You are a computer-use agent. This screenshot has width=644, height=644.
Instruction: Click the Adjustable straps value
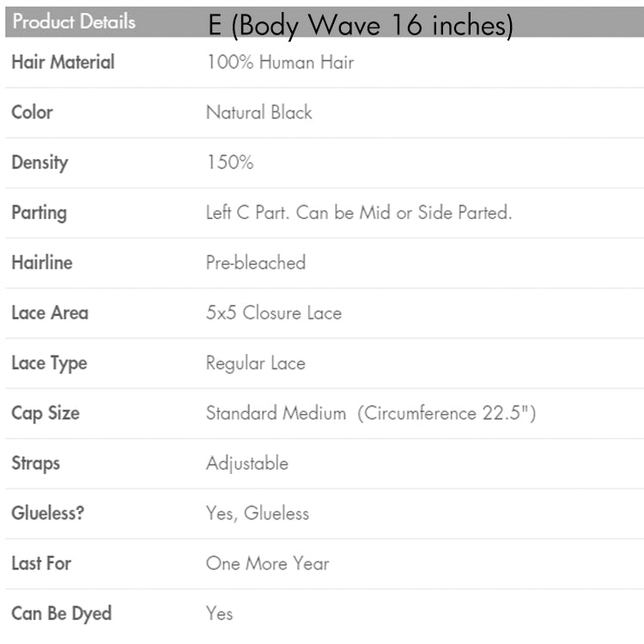click(x=247, y=464)
